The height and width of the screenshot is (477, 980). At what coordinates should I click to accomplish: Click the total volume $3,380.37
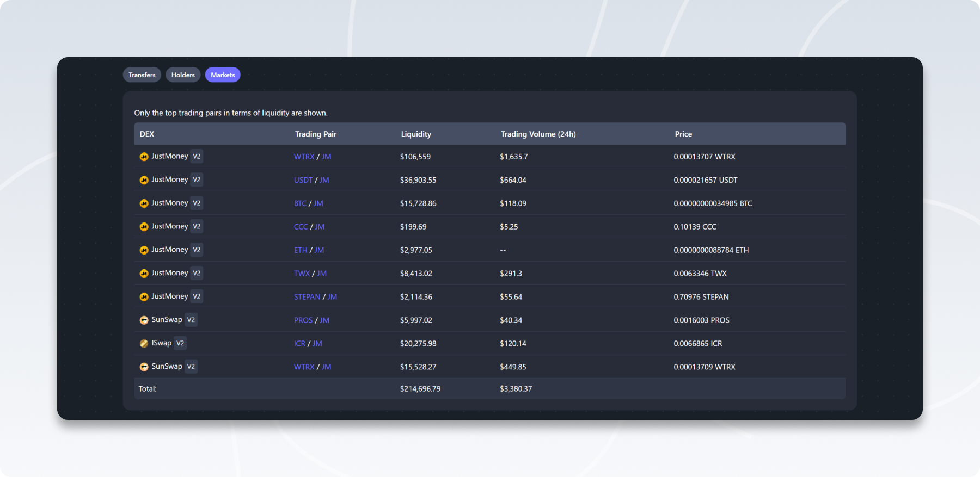point(516,389)
